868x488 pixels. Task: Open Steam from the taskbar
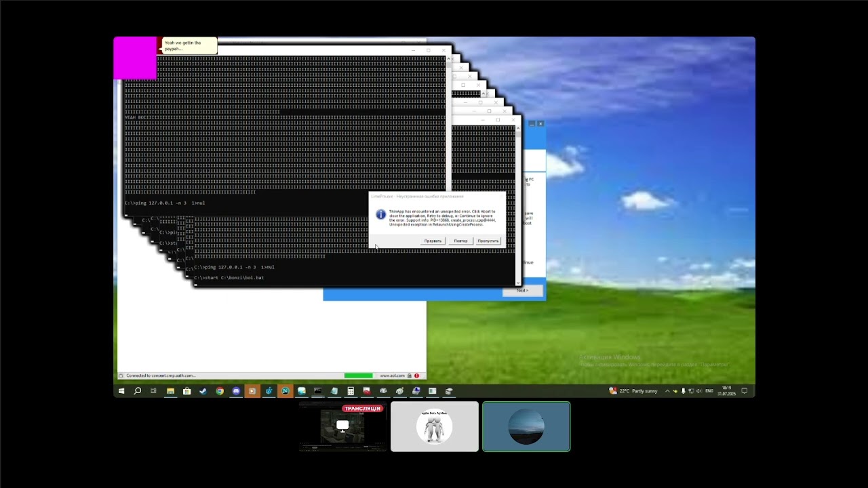click(x=203, y=391)
